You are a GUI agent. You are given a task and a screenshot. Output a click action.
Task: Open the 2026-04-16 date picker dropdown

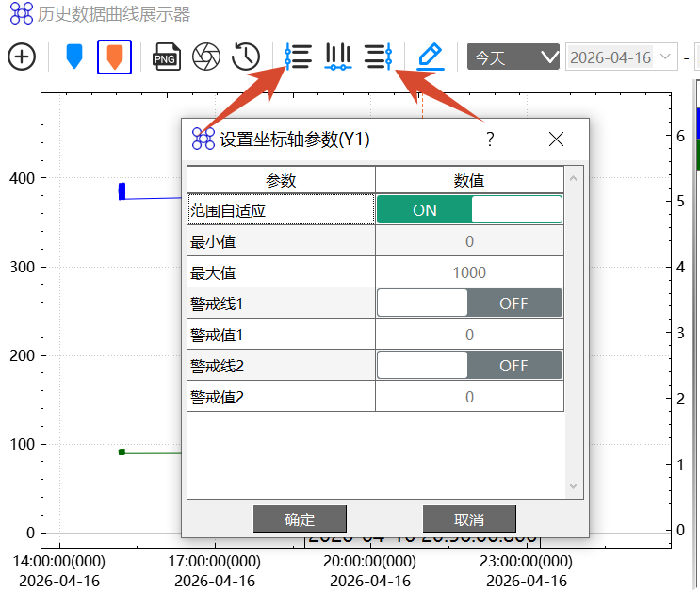[666, 57]
